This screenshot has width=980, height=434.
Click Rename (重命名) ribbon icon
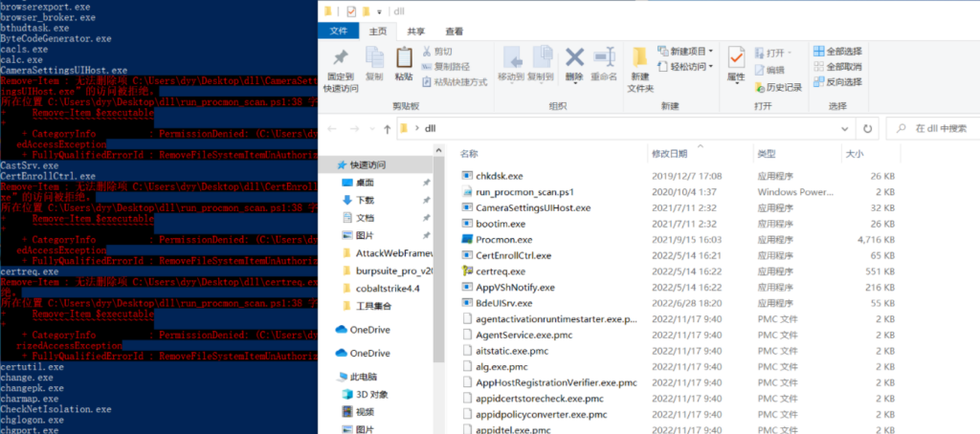point(604,57)
